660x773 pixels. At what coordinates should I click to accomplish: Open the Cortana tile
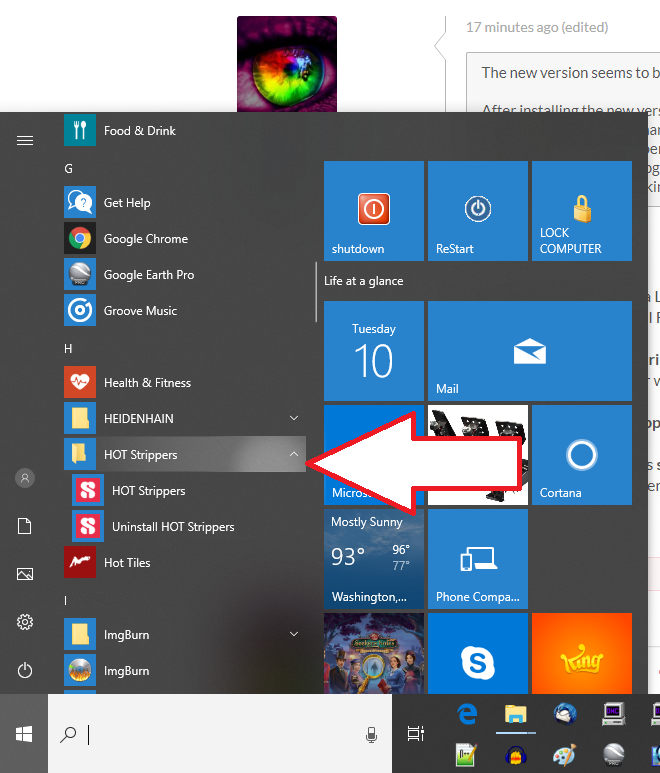[x=582, y=455]
